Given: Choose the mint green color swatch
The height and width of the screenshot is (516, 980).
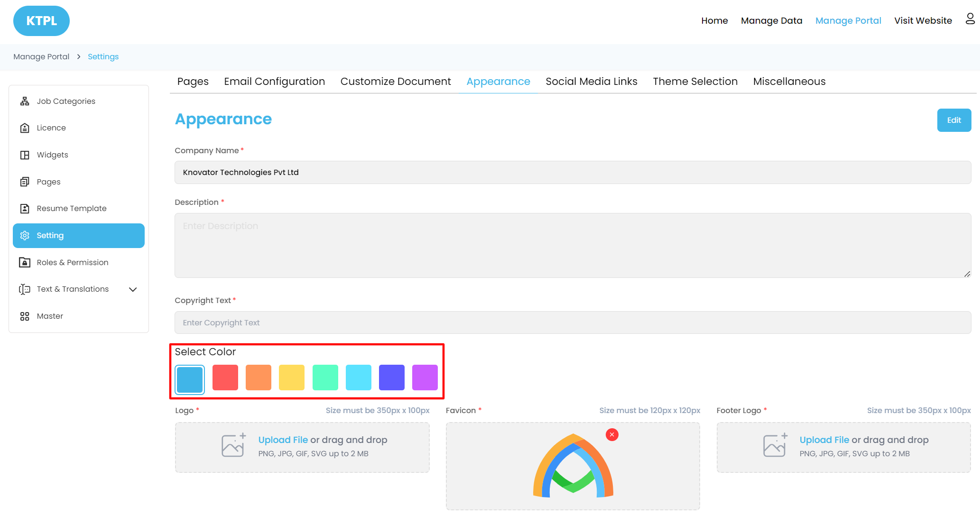Looking at the screenshot, I should pos(325,378).
